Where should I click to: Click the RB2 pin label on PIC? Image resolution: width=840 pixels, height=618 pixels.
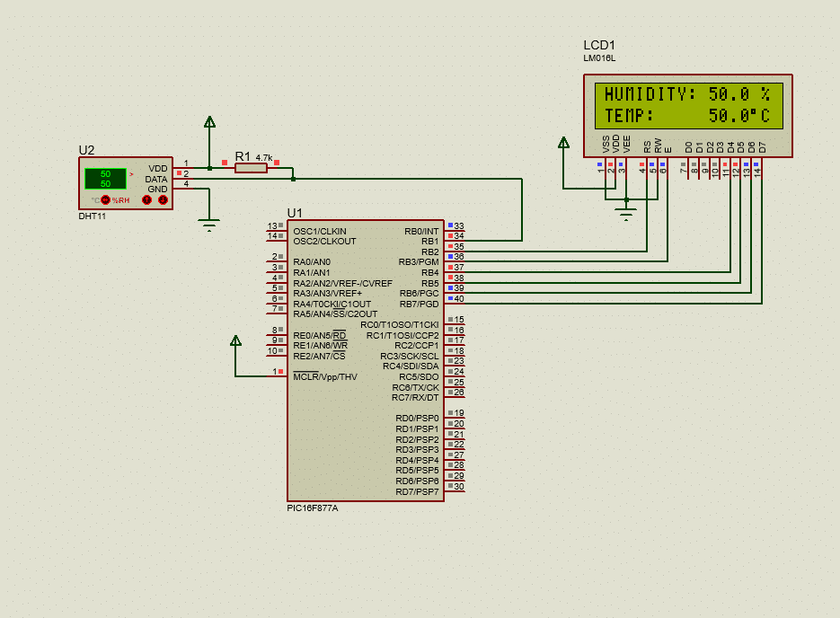429,252
